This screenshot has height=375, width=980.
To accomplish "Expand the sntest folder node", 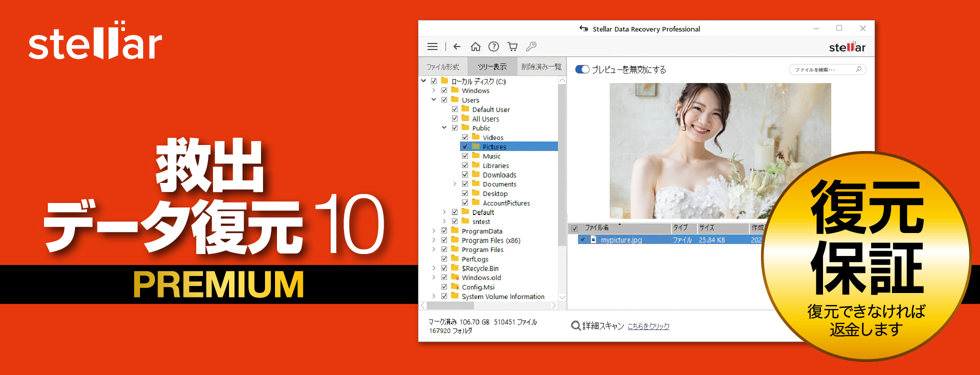I will tap(444, 221).
